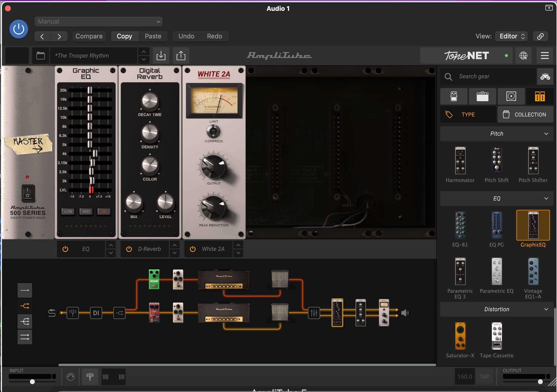Select the stomp pedals gear category
This screenshot has height=392, width=557.
[454, 96]
